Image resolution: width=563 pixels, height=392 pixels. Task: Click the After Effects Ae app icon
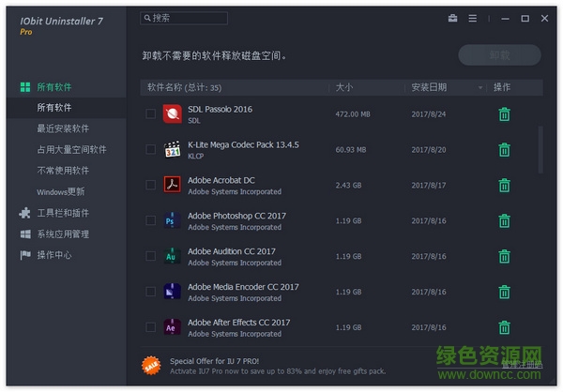(173, 327)
